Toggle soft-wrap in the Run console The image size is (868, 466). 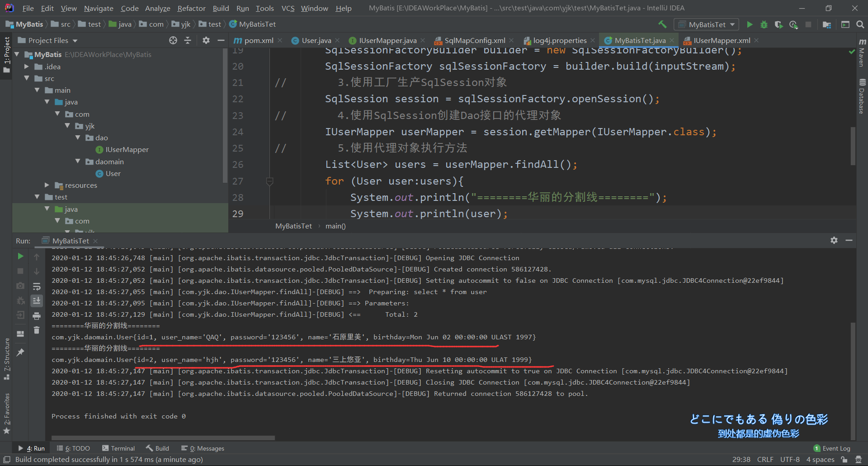[37, 286]
